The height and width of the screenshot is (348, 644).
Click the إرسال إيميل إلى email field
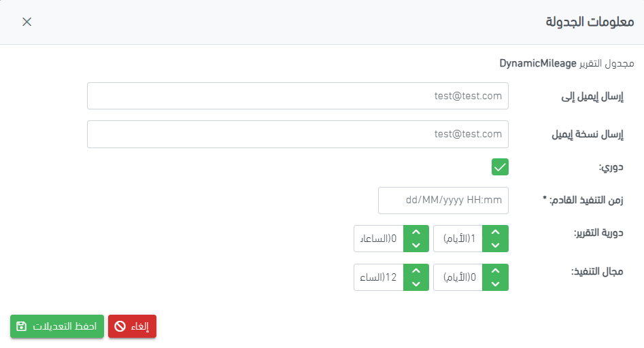point(297,96)
